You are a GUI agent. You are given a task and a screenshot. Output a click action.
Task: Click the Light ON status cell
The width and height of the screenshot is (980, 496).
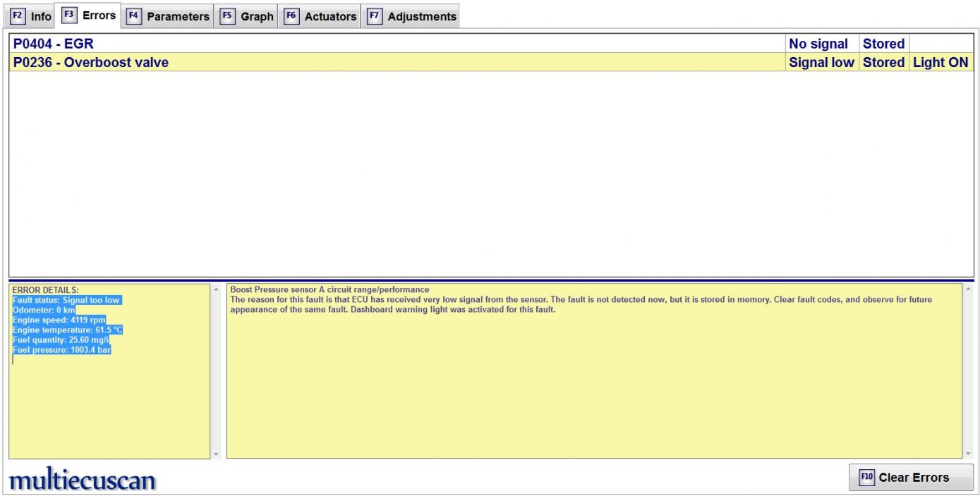coord(940,62)
